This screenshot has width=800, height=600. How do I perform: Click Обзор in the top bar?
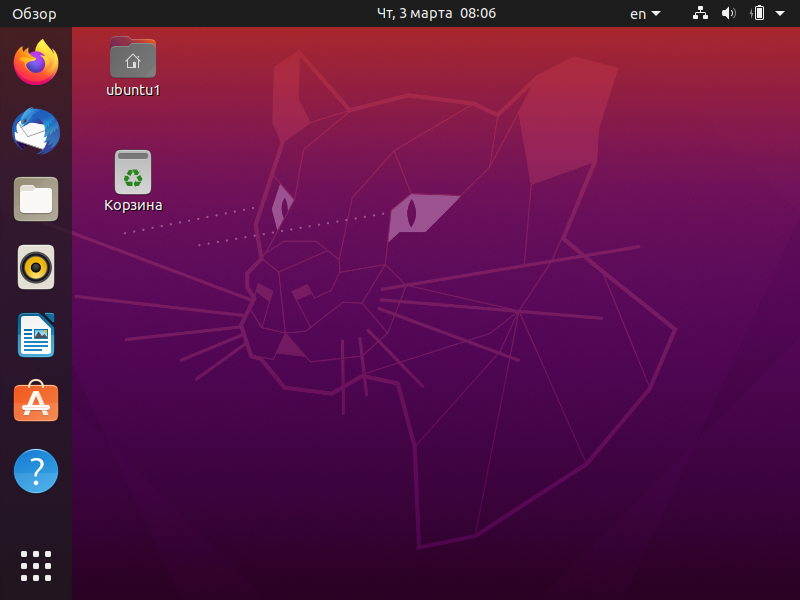[29, 13]
